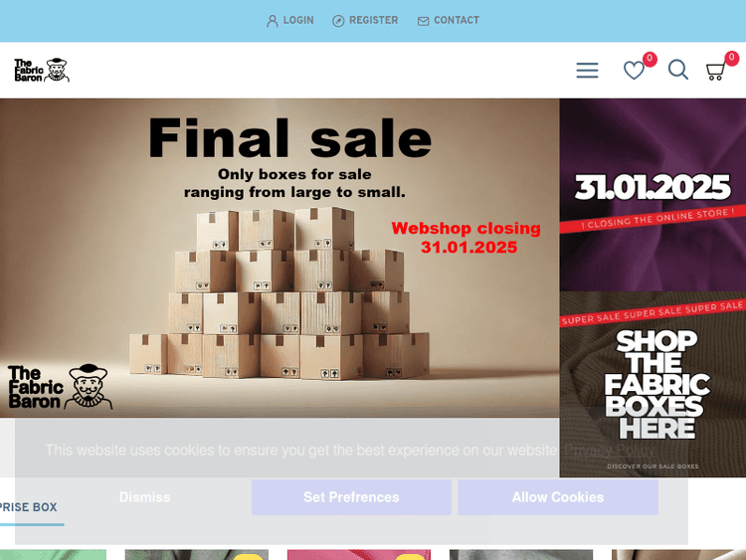Open the CONTACT link
Viewport: 746px width, 560px height.
457,21
